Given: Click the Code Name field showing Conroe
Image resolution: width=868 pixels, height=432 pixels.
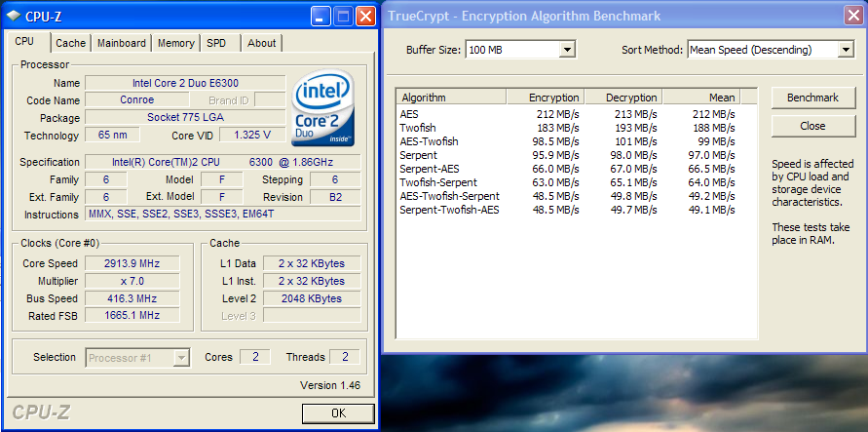Looking at the screenshot, I should point(137,100).
